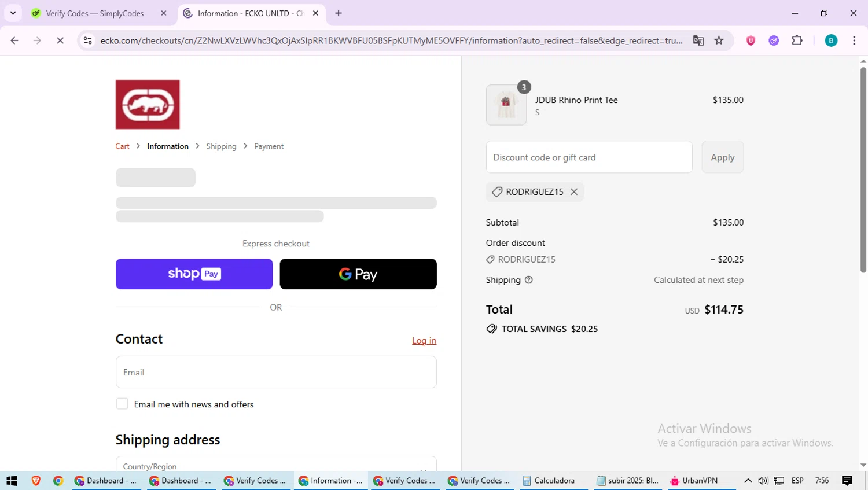The image size is (868, 490).
Task: Open the Information taskbar window
Action: (x=330, y=481)
